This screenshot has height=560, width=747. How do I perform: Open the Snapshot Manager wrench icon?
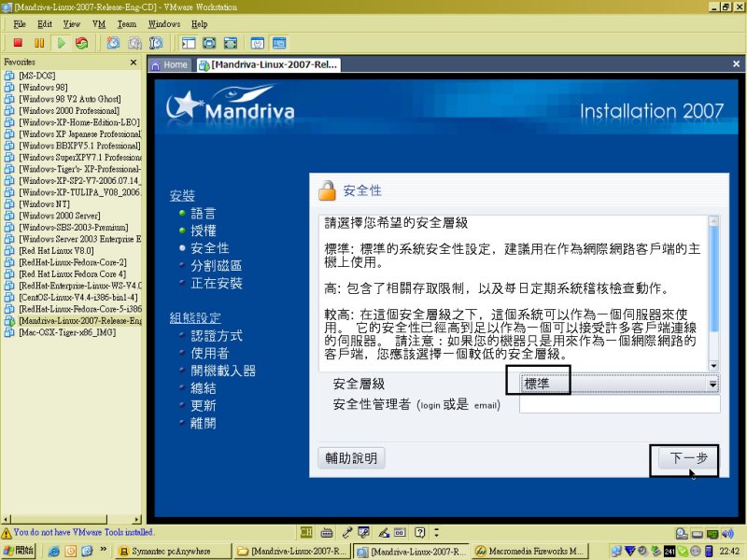pyautogui.click(x=156, y=43)
